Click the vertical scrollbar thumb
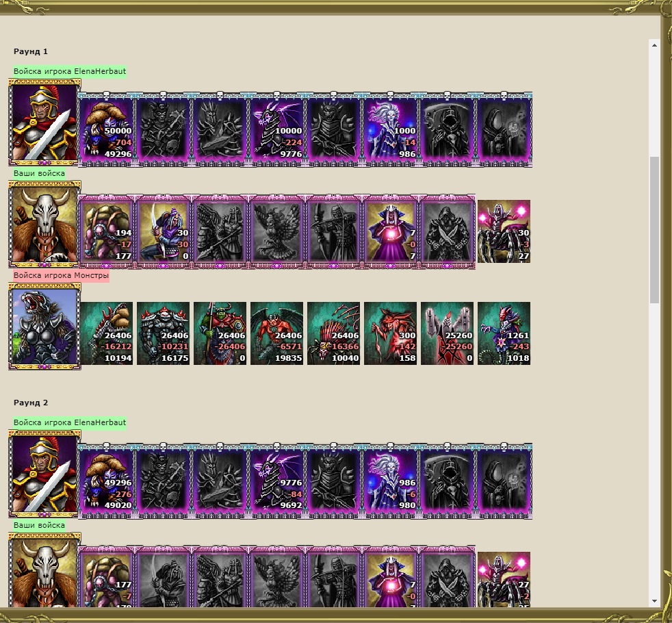 pyautogui.click(x=654, y=230)
